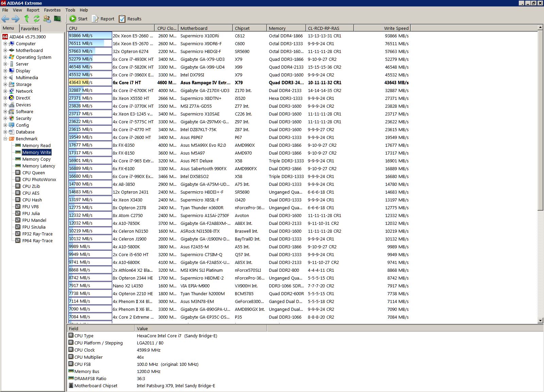Select the Devices icon in tree
Viewport: 544px width, 392px height.
(12, 105)
